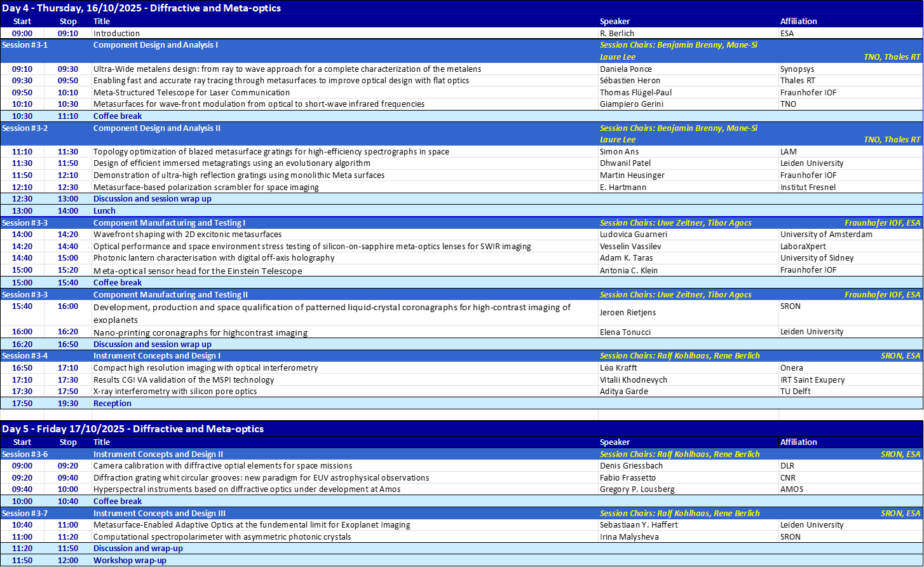Select the 10:30 Coffee break entry

(x=118, y=116)
